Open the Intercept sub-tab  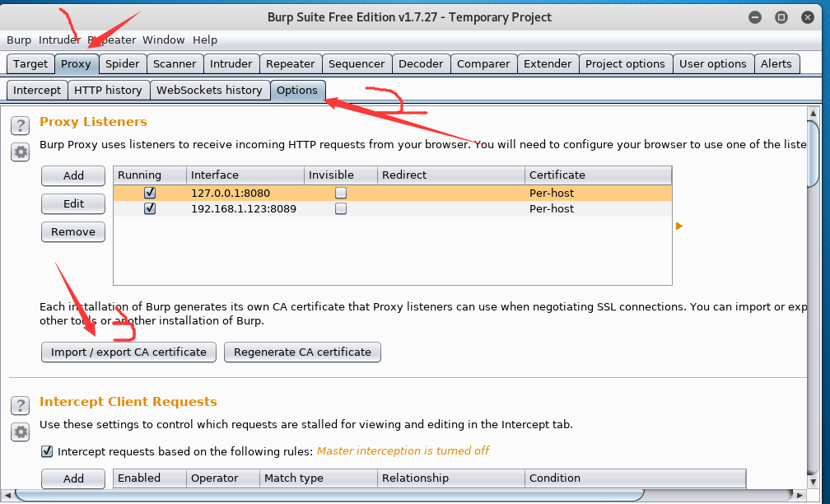[x=37, y=91]
